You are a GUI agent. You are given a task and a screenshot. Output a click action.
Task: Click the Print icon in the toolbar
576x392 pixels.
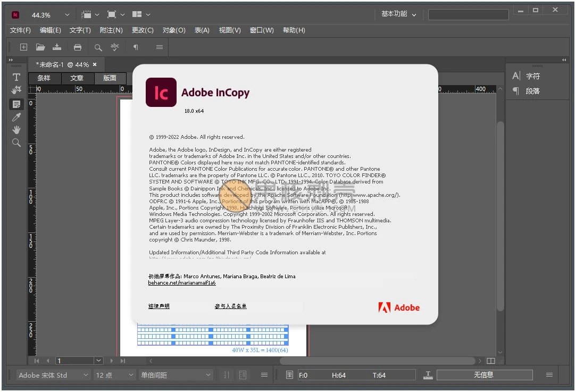[78, 47]
